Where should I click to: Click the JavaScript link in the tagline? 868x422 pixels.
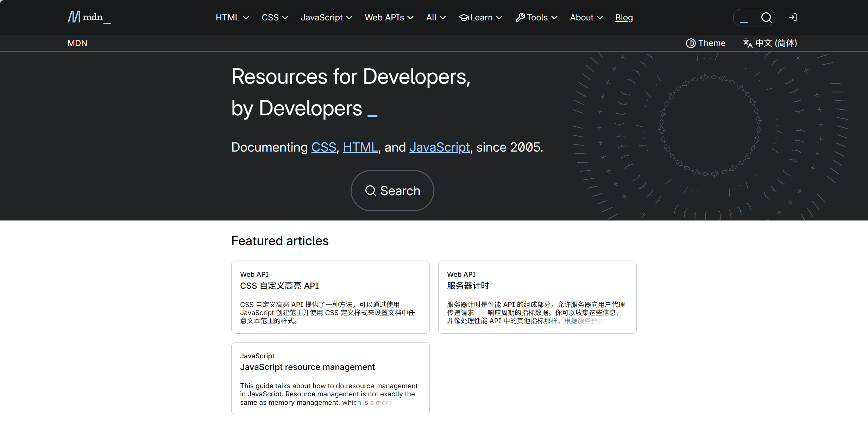(x=439, y=147)
